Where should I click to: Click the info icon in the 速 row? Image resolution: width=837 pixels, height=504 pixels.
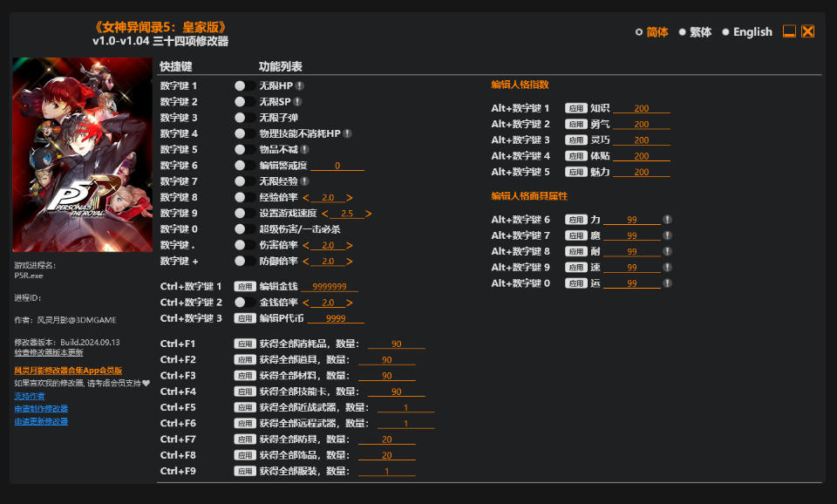(667, 268)
